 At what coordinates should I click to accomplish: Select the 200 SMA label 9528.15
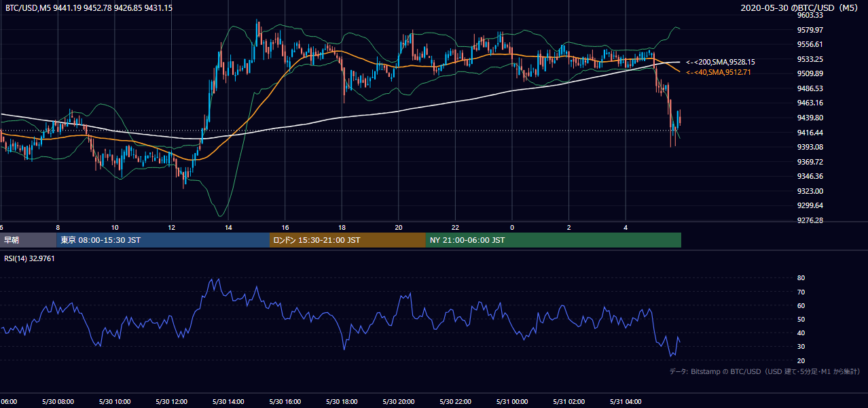pyautogui.click(x=721, y=62)
